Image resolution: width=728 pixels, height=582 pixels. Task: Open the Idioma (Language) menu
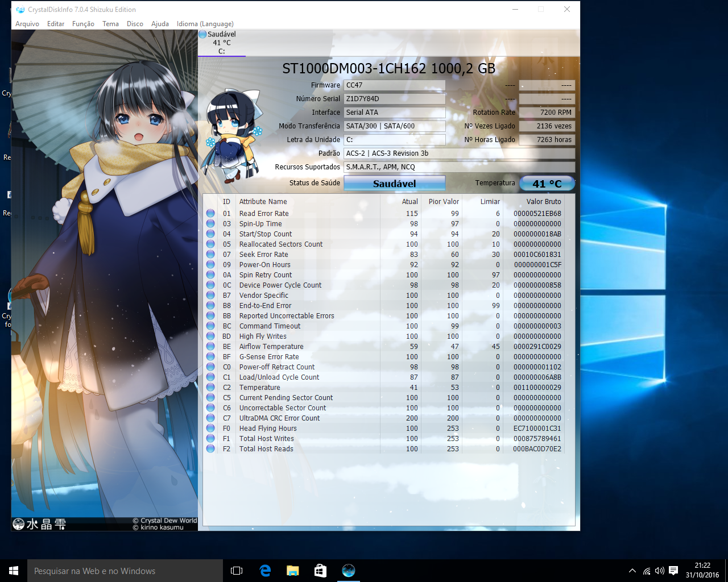[205, 24]
